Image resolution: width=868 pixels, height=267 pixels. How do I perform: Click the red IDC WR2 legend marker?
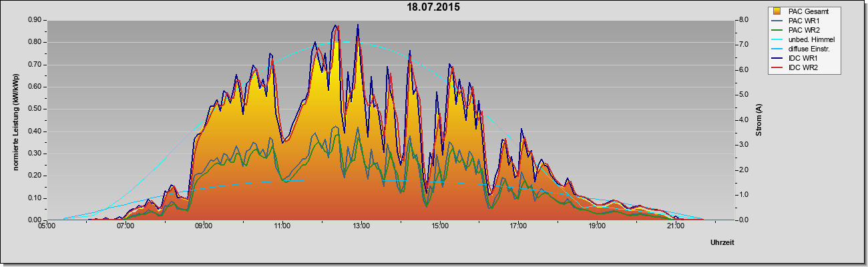(777, 67)
